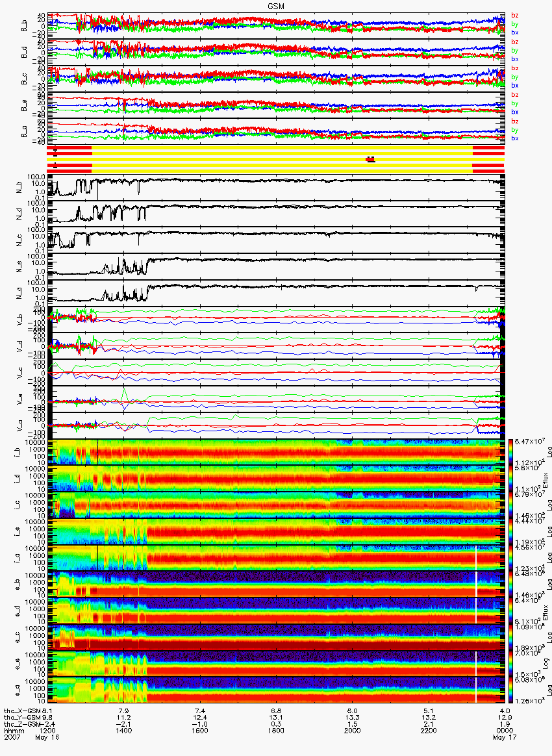Click the 2007 year label
The width and height of the screenshot is (552, 756).
pos(11,738)
